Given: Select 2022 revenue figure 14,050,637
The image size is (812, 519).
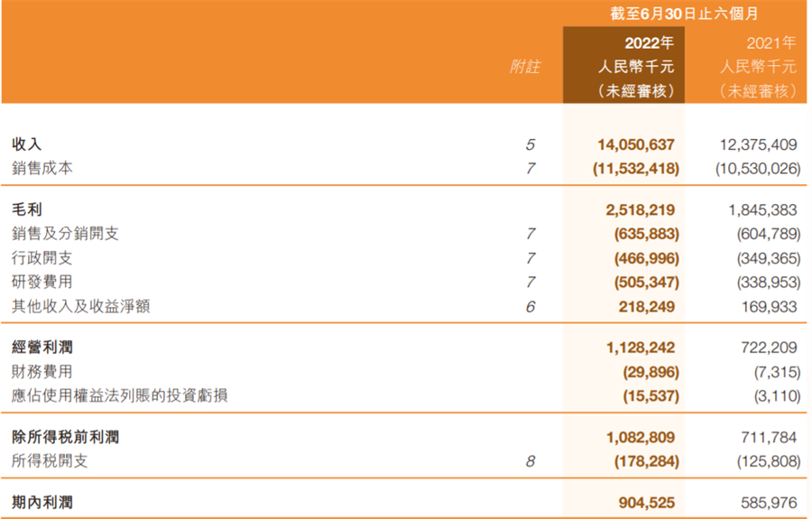Looking at the screenshot, I should click(636, 144).
